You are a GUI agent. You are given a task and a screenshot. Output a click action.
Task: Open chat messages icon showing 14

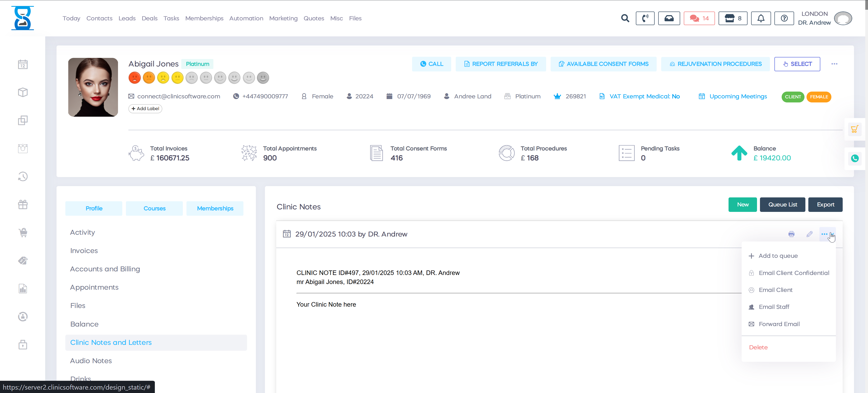[699, 18]
